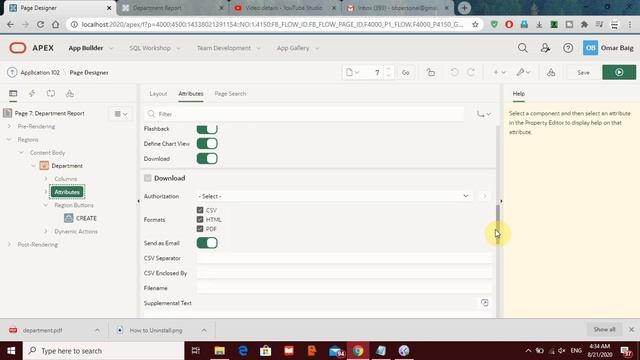Open Microsoft Edge from the taskbar

[243, 351]
